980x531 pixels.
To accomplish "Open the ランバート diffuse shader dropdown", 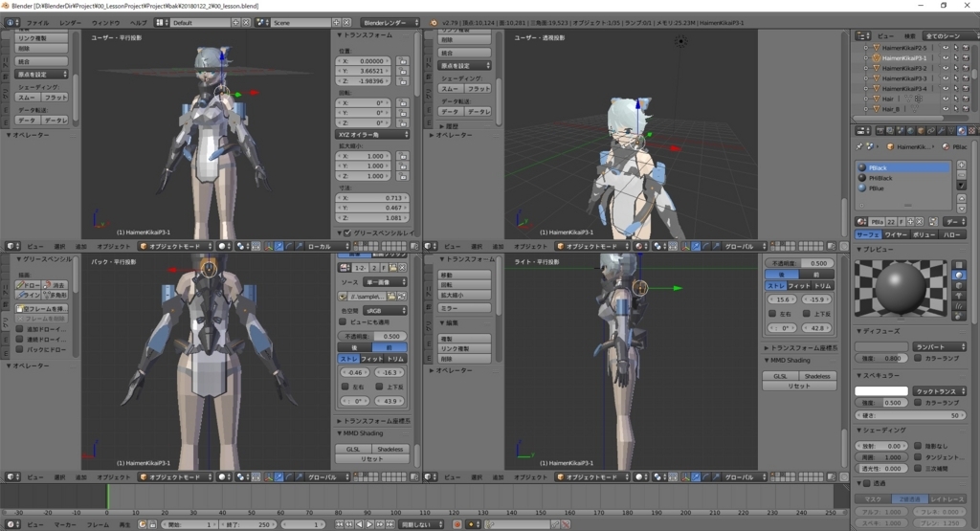I will [940, 346].
